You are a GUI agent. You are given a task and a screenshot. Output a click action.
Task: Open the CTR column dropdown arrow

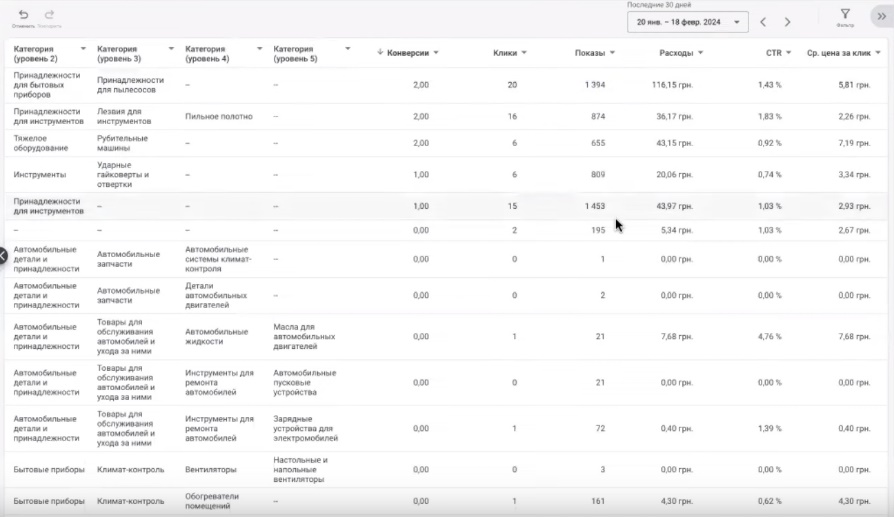point(788,52)
